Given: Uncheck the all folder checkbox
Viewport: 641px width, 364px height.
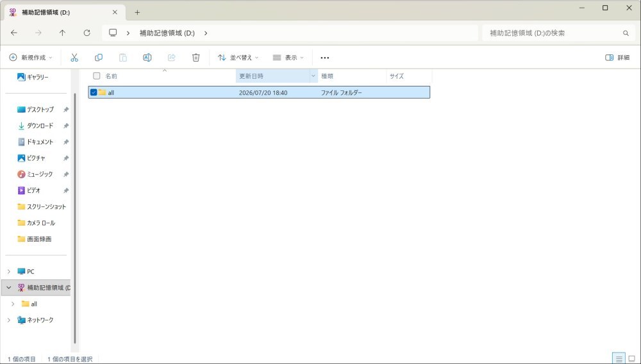Looking at the screenshot, I should coord(94,92).
